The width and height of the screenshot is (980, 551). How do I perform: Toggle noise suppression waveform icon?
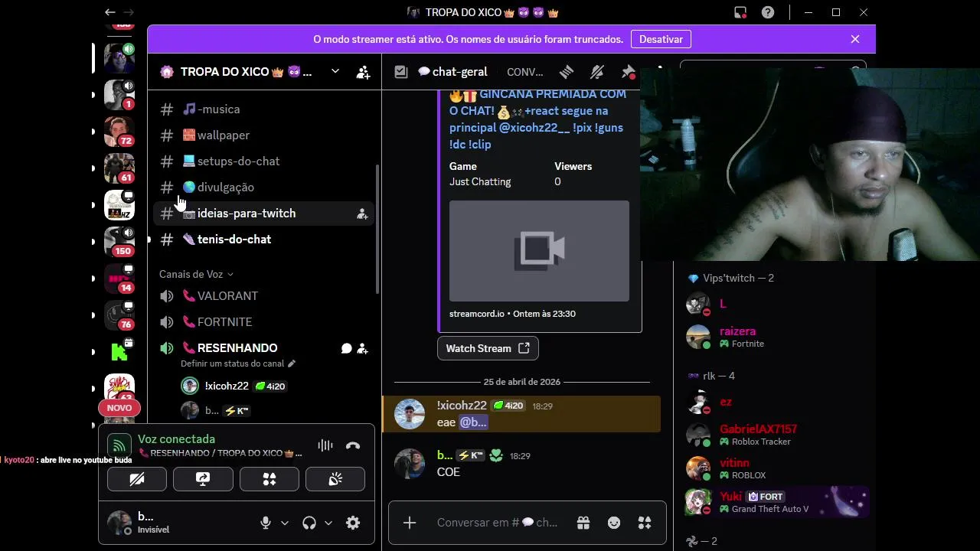(x=325, y=445)
